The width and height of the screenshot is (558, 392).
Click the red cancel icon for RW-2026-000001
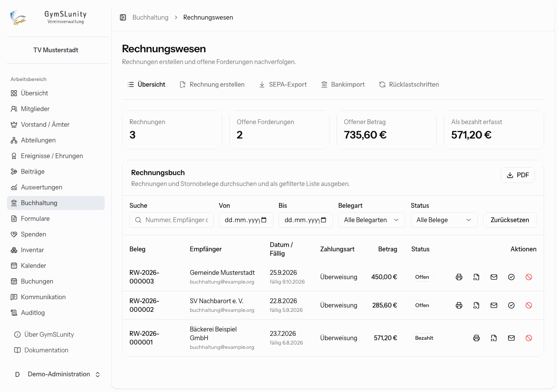[x=529, y=338]
